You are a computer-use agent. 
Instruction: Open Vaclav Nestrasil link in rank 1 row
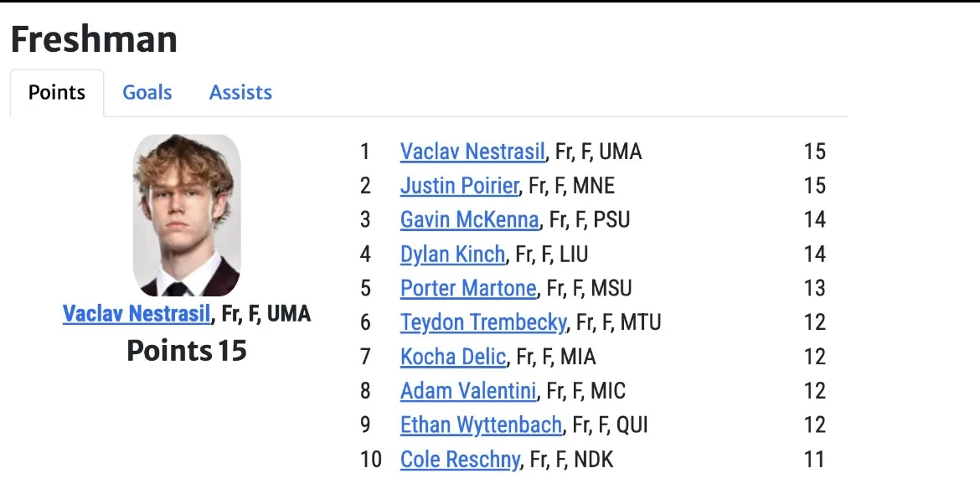pos(472,152)
